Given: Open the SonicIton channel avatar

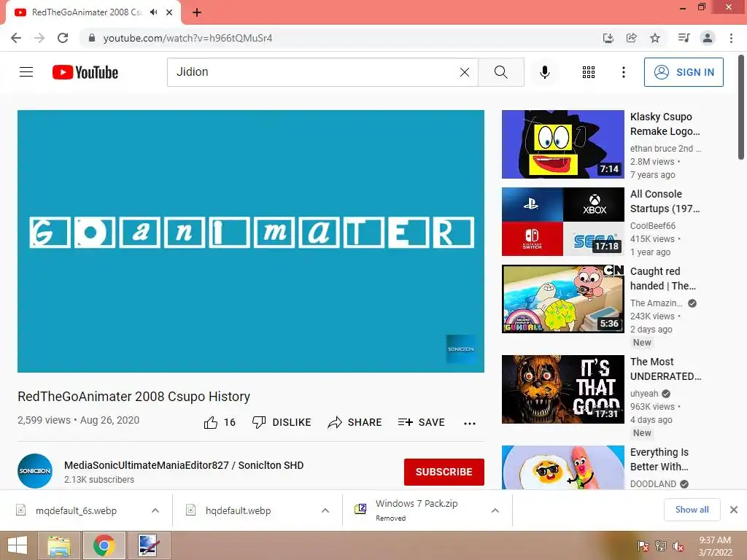Looking at the screenshot, I should [x=35, y=471].
